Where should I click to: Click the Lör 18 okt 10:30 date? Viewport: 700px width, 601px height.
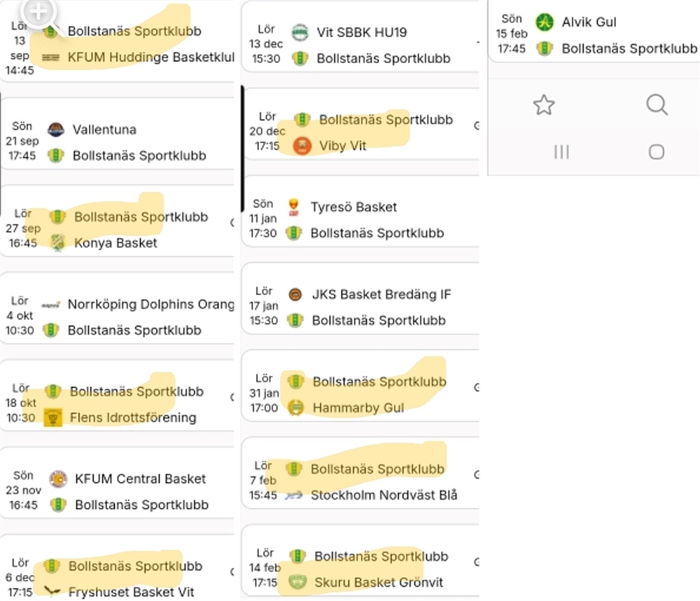[x=20, y=403]
